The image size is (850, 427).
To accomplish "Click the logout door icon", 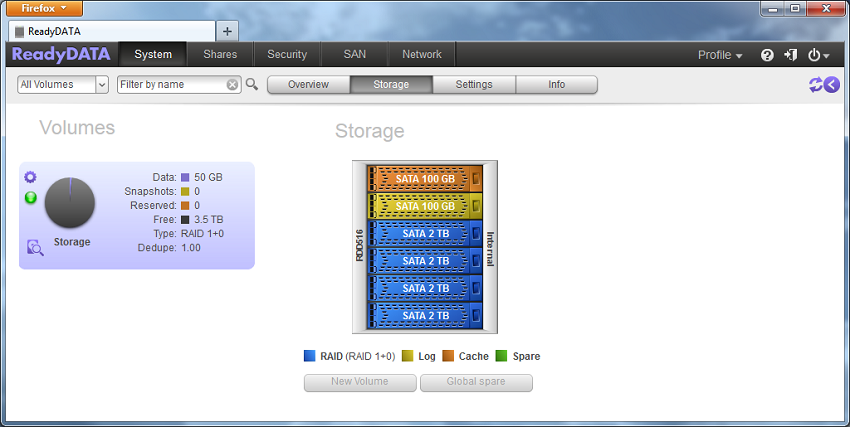I will pyautogui.click(x=790, y=55).
